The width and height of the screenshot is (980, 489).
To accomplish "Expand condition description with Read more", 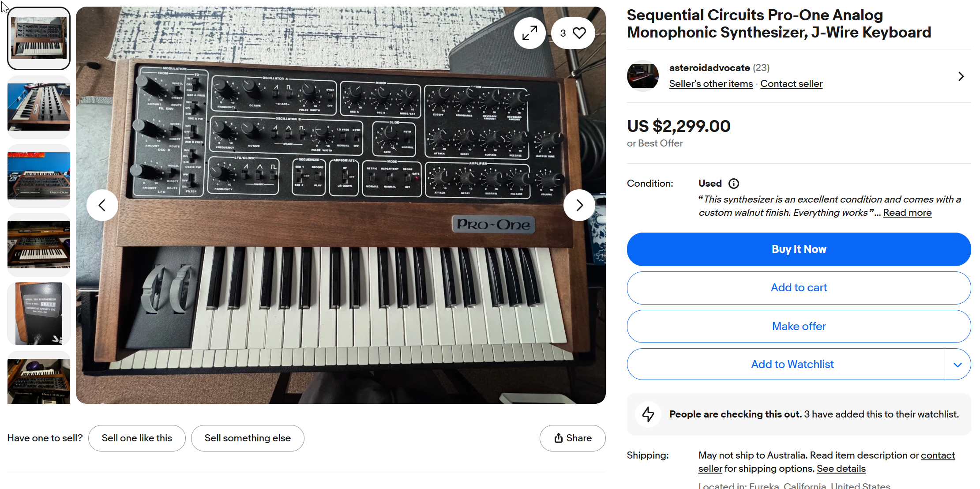I will coord(907,213).
